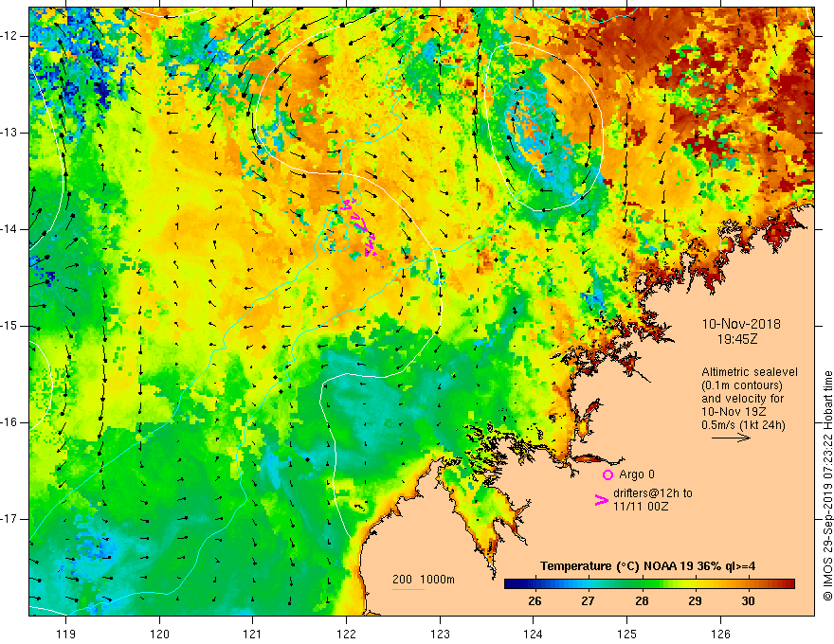The width and height of the screenshot is (834, 644).
Task: Click the cyan 200 1000m isobath legend line
Action: [x=408, y=589]
